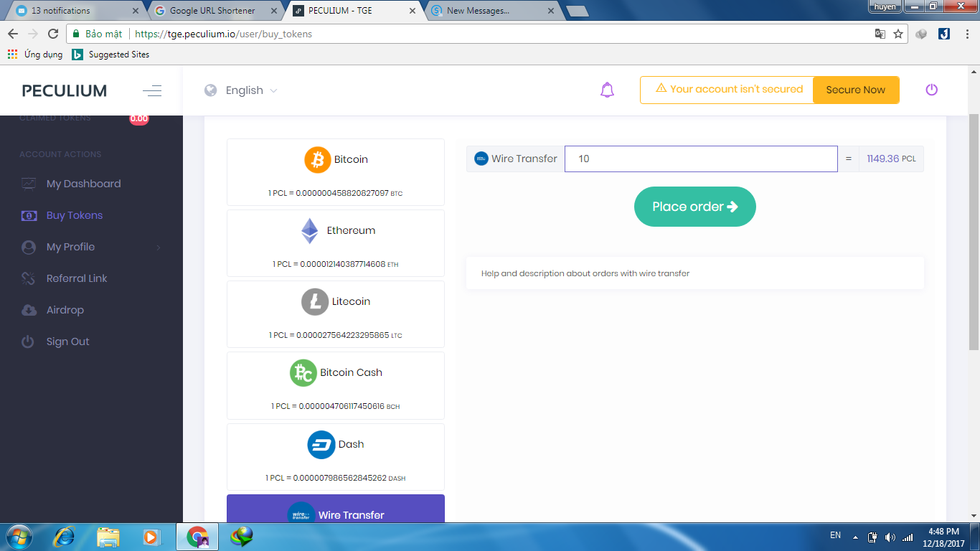The height and width of the screenshot is (551, 980).
Task: Click the blue J extension icon
Action: click(944, 34)
